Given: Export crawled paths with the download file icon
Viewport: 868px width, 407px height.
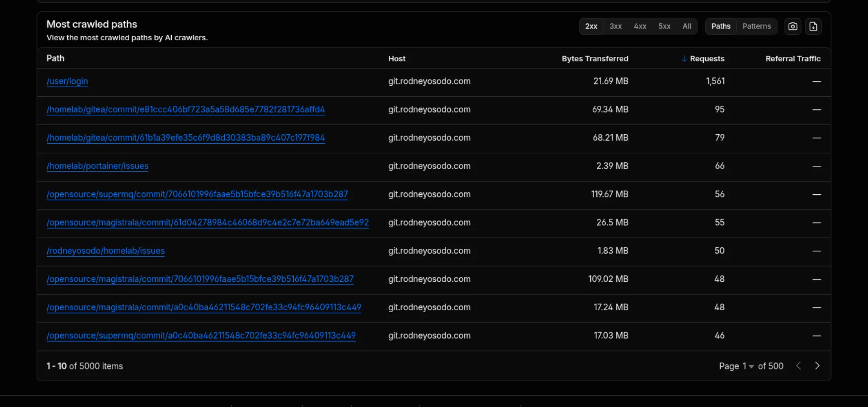Looking at the screenshot, I should click(x=813, y=26).
